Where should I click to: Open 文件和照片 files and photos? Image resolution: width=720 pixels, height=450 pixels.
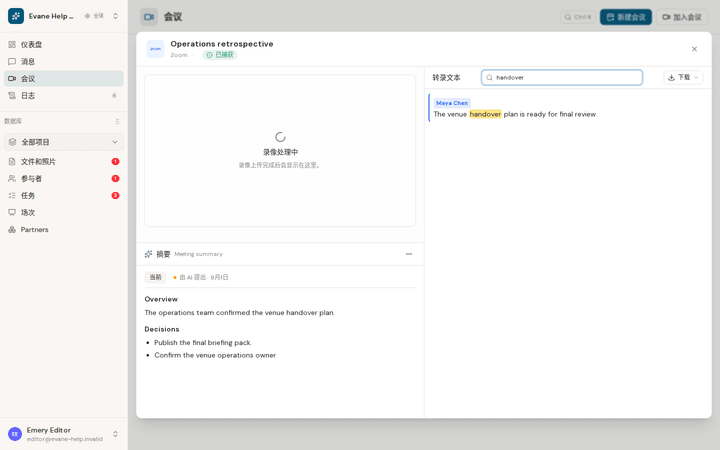coord(64,162)
